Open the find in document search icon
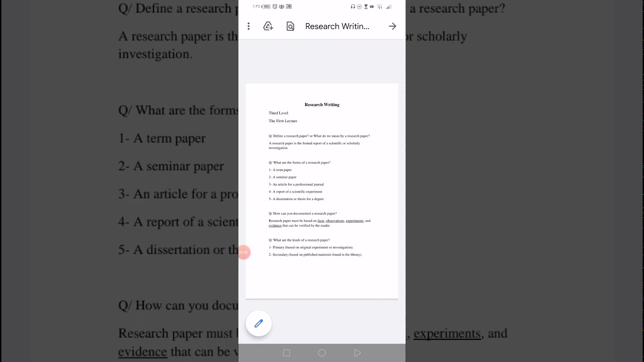Viewport: 644px width, 362px height. click(290, 26)
